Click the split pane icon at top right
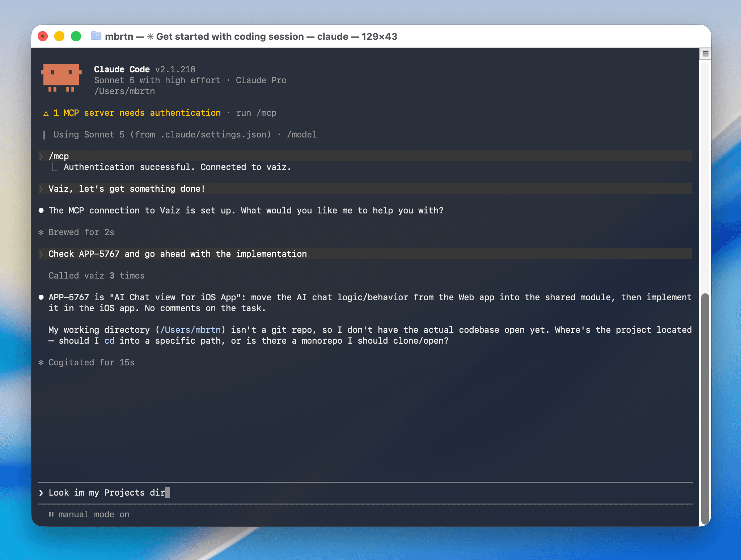 (x=705, y=54)
